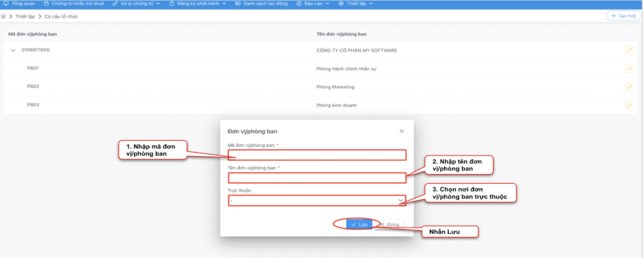The image size is (644, 258).
Task: Expand the Xử lý chứng từ menu
Action: [x=136, y=3]
